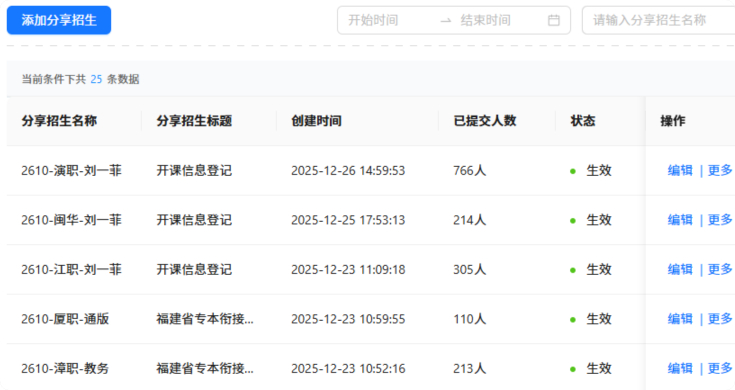Click the name cell 2610-江职-刘一菲

click(71, 270)
